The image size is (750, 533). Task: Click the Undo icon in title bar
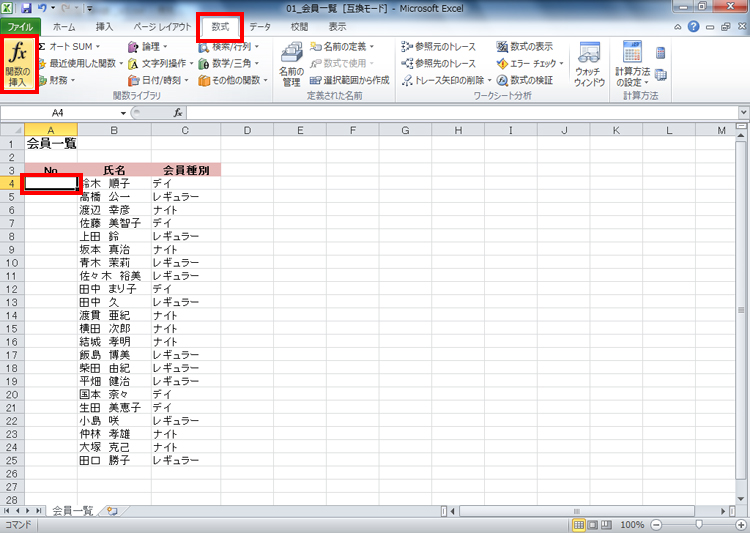click(x=42, y=8)
